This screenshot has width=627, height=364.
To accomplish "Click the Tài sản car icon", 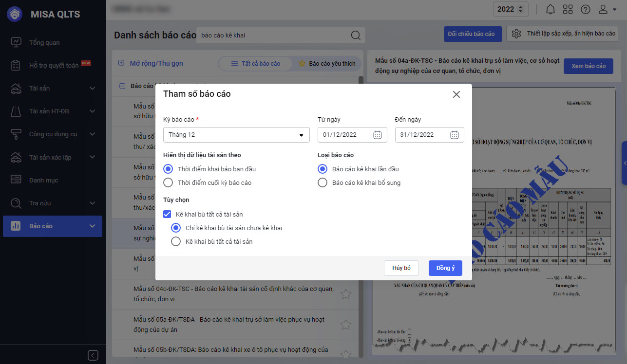I will pos(16,88).
